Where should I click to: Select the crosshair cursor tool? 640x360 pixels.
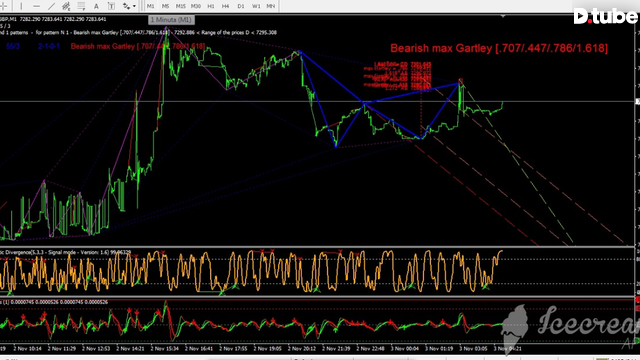click(3, 6)
